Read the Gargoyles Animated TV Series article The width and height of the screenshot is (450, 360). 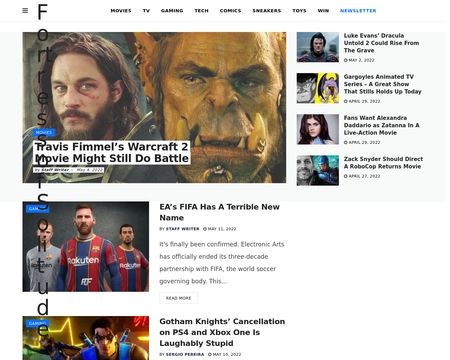383,84
